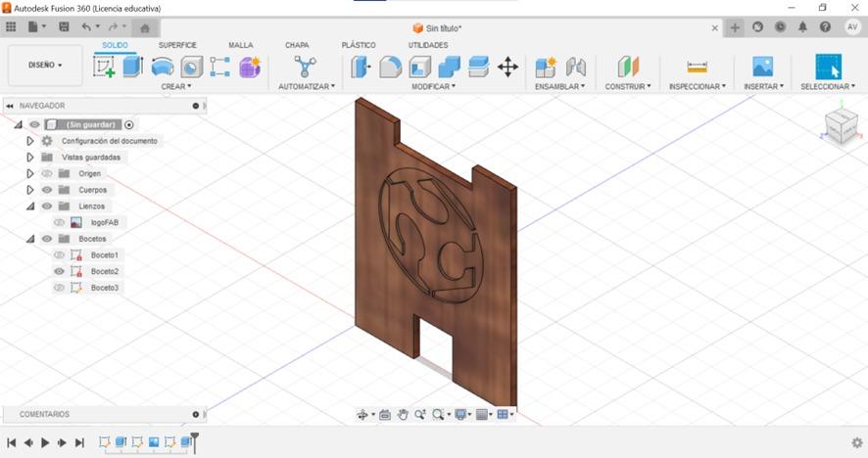Expand Configuración del documento node
The image size is (868, 458).
click(x=30, y=141)
